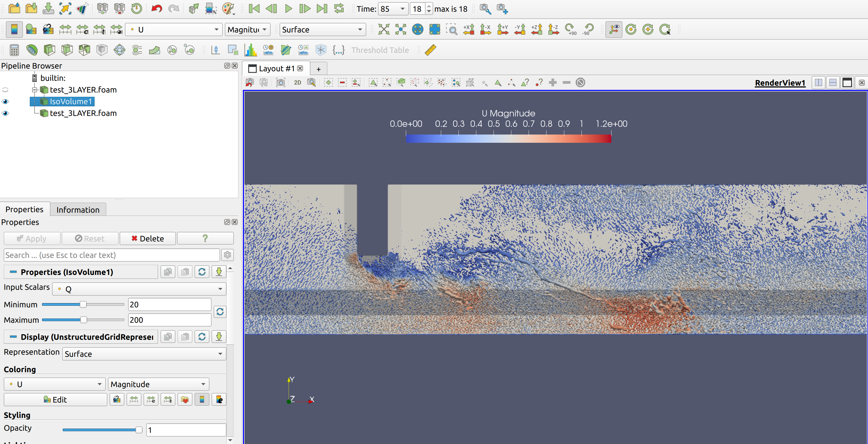This screenshot has height=444, width=868.
Task: Click properties search field
Action: pos(112,255)
